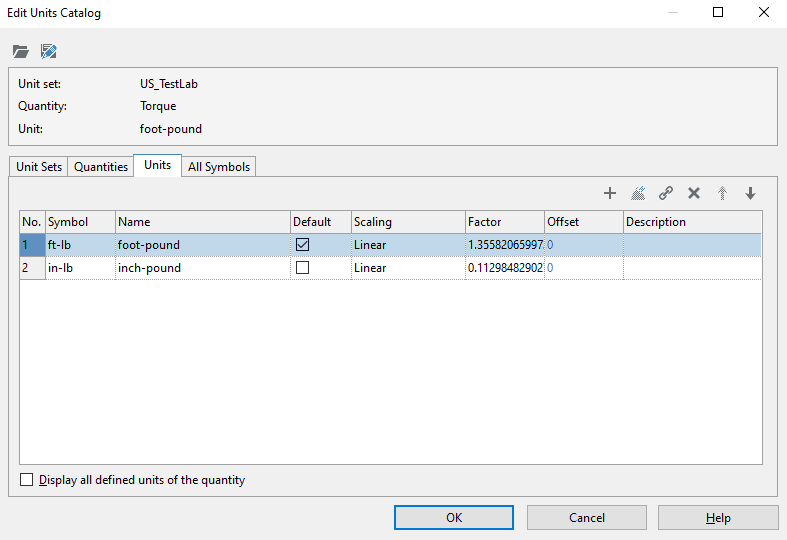Set inch-pound as the default unit
Screen dimensions: 787x540
pos(302,268)
